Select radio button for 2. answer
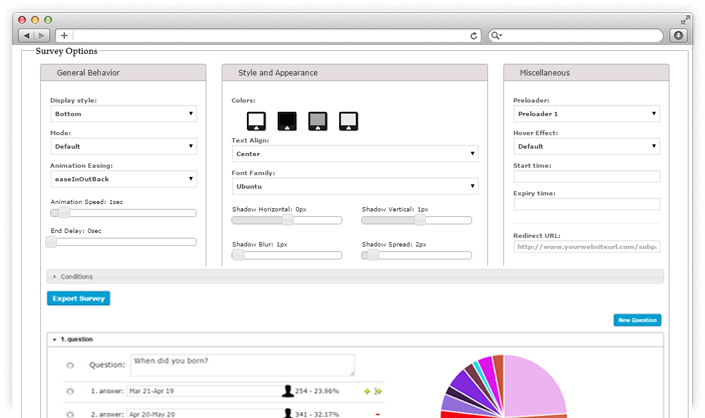The height and width of the screenshot is (418, 705). (x=70, y=414)
